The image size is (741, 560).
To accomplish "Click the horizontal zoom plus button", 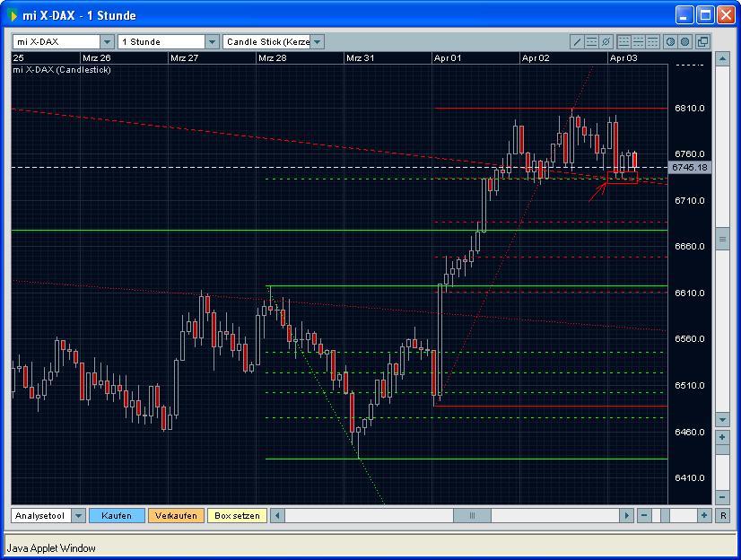I will coord(704,516).
